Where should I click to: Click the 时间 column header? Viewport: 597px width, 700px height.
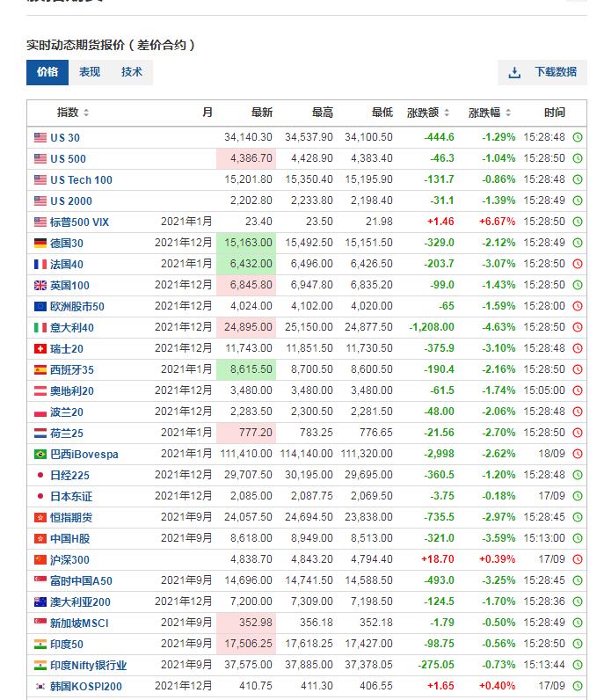(554, 113)
